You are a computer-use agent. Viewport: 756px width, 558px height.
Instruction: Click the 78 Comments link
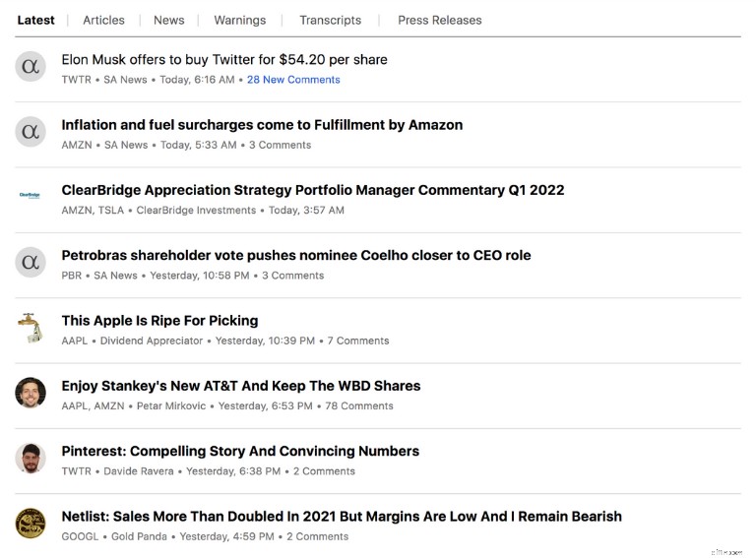pos(359,406)
